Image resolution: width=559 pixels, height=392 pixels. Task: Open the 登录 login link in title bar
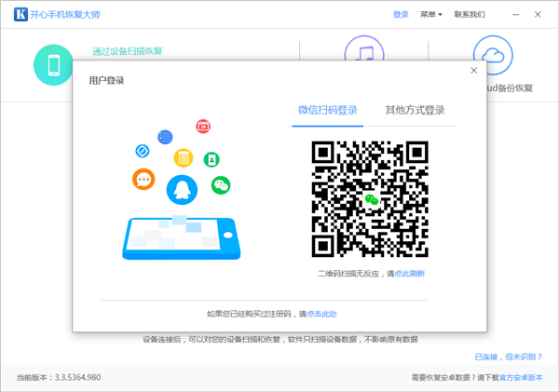401,15
